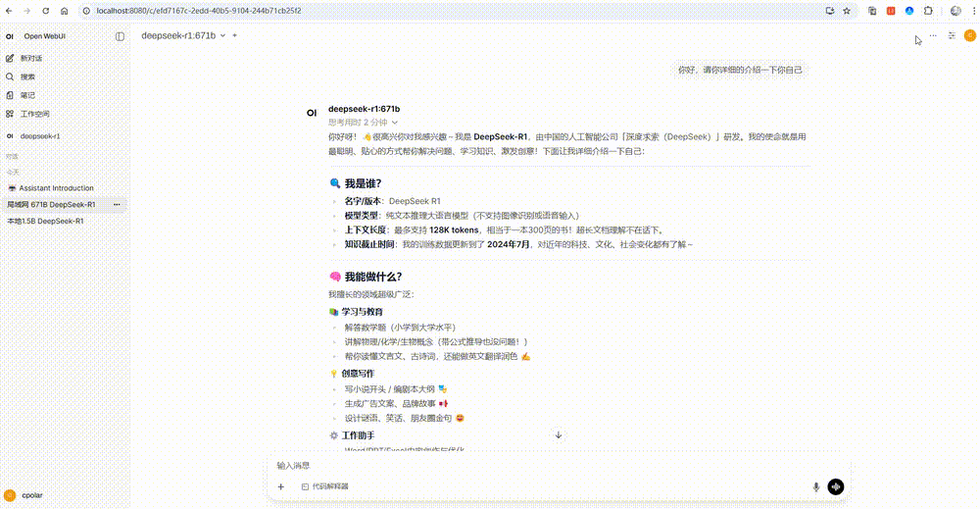Toggle the 代码解释器 code interpreter option
This screenshot has height=509, width=980.
[x=325, y=486]
